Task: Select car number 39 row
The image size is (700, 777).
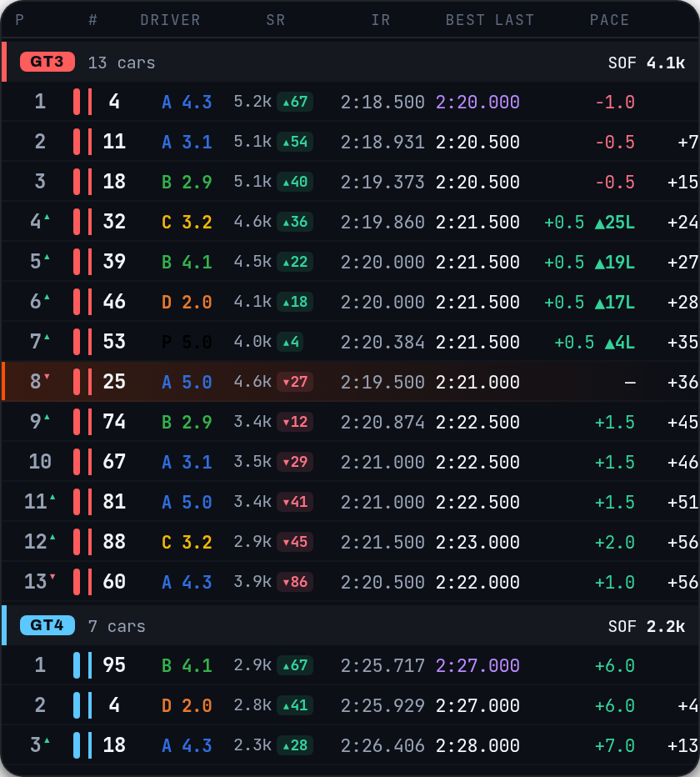Action: pos(350,262)
